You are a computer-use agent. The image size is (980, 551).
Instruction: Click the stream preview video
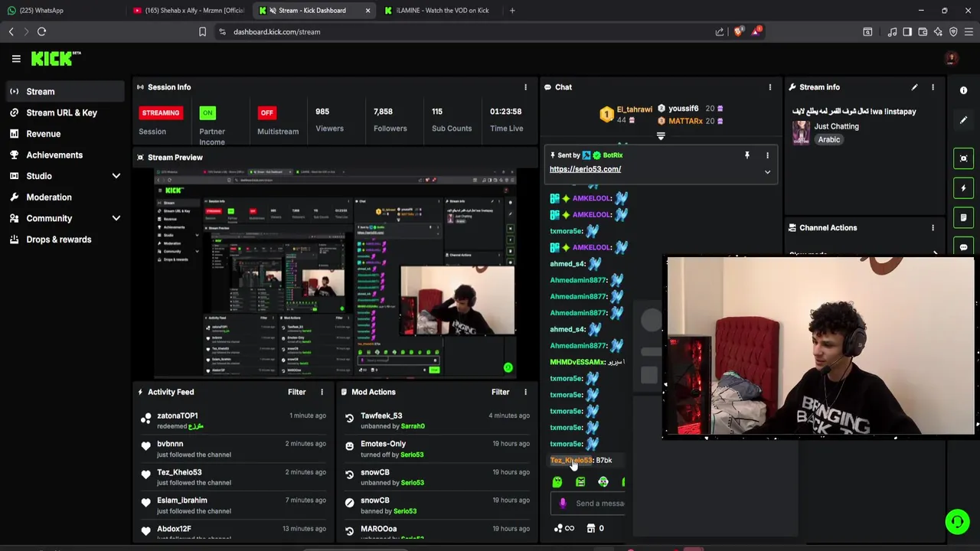coord(335,274)
